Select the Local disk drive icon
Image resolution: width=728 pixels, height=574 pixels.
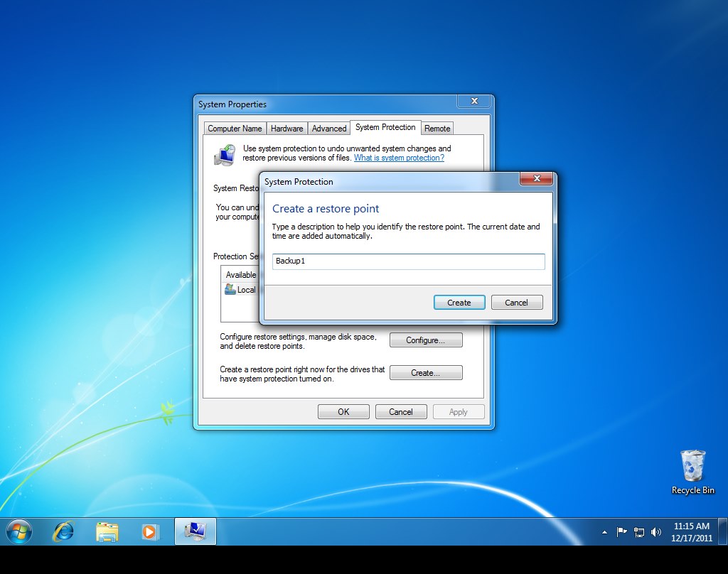(230, 290)
